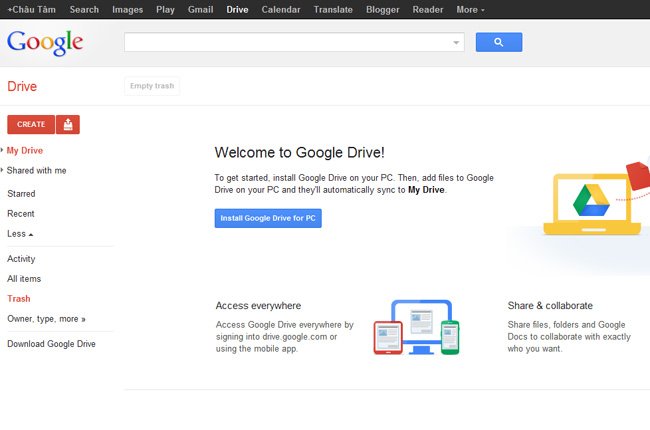Click the Share & collaborate heading
The width and height of the screenshot is (650, 430).
click(x=550, y=306)
